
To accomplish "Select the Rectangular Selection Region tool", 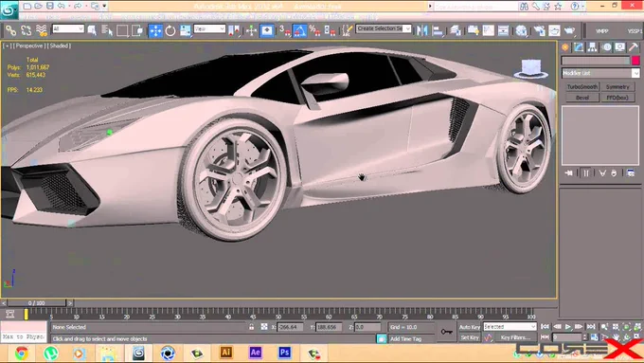I will pos(122,30).
